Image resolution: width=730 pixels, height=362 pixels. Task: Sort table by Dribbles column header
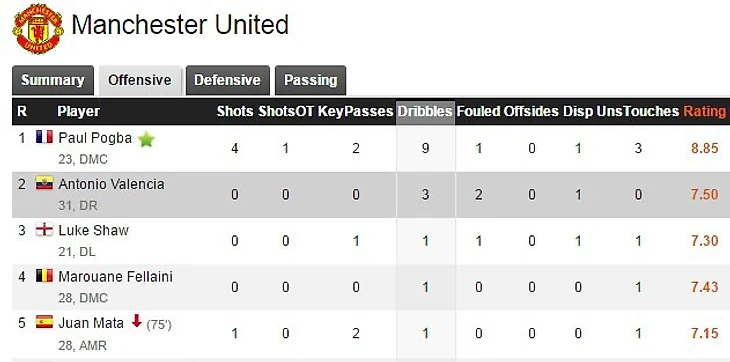[425, 112]
